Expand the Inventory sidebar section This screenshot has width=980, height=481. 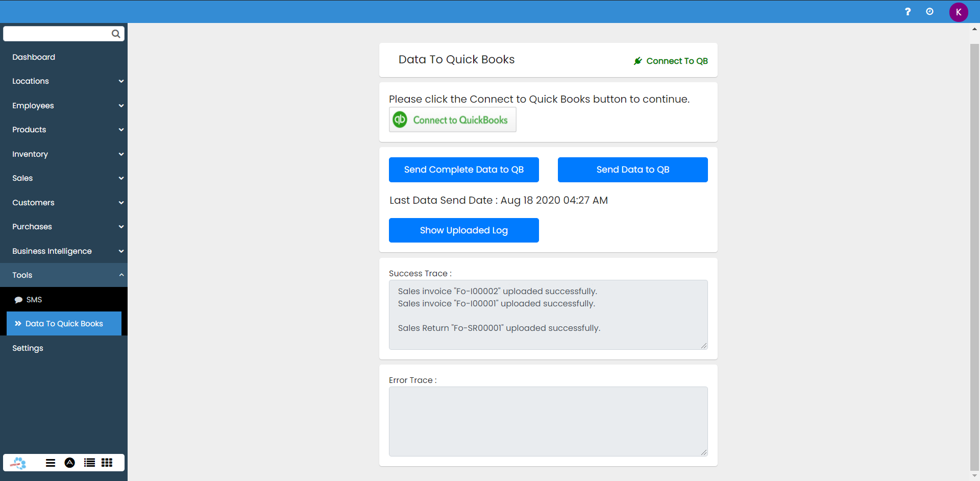point(64,154)
